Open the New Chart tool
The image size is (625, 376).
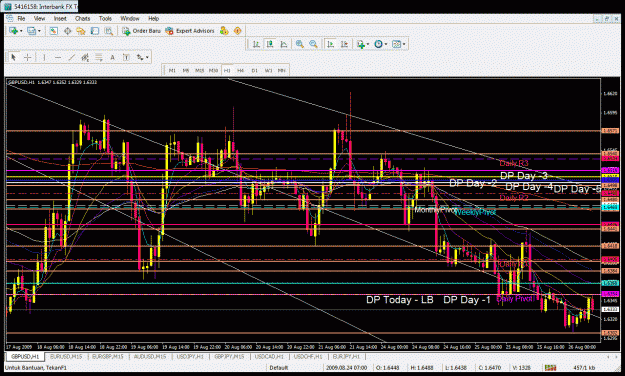[x=13, y=31]
